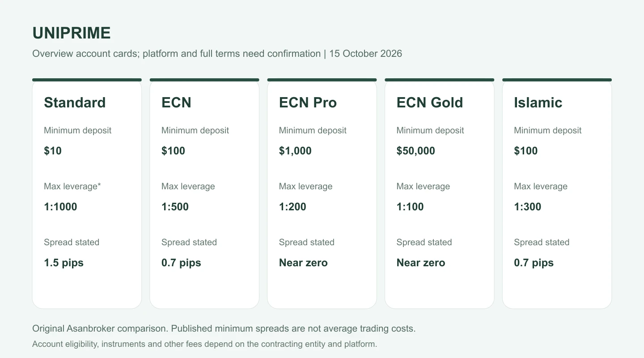Select the 1:300 Islamic leverage value

pyautogui.click(x=528, y=207)
